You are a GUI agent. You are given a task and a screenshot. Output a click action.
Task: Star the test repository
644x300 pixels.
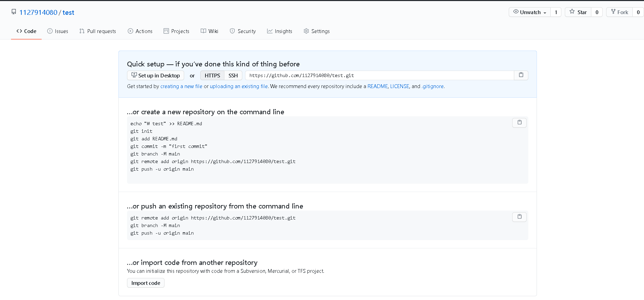[578, 12]
